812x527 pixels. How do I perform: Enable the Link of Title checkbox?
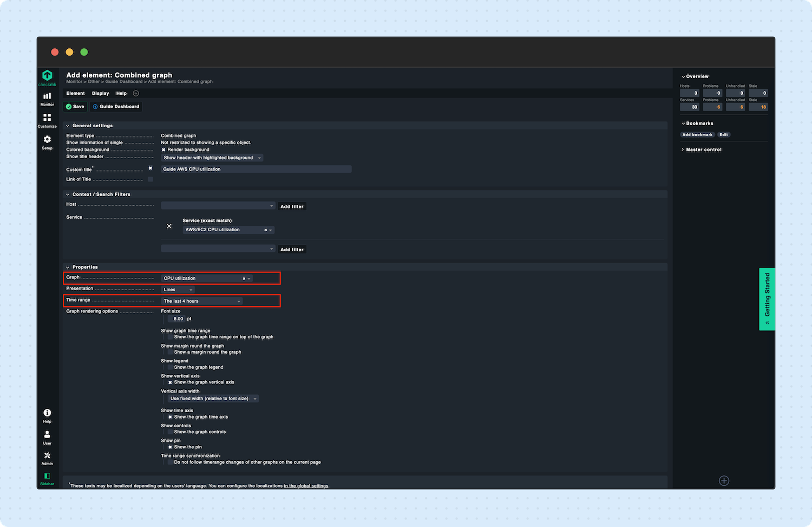point(150,179)
